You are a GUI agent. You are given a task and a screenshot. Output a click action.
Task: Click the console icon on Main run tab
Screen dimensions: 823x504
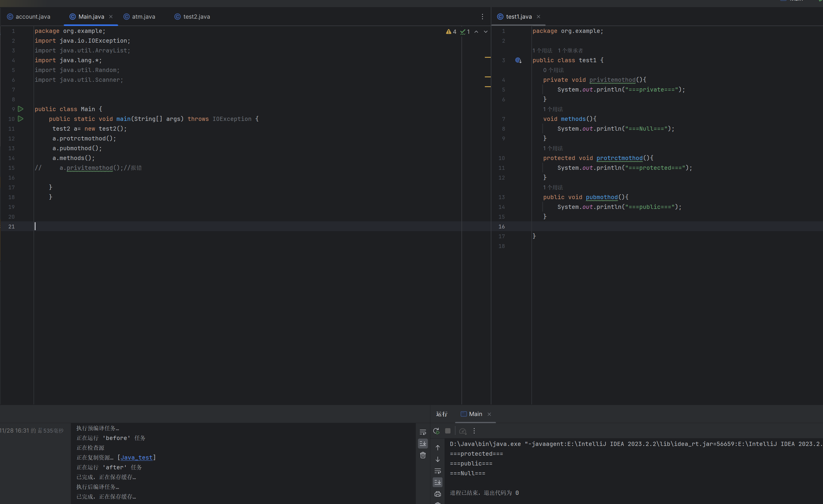pos(464,414)
